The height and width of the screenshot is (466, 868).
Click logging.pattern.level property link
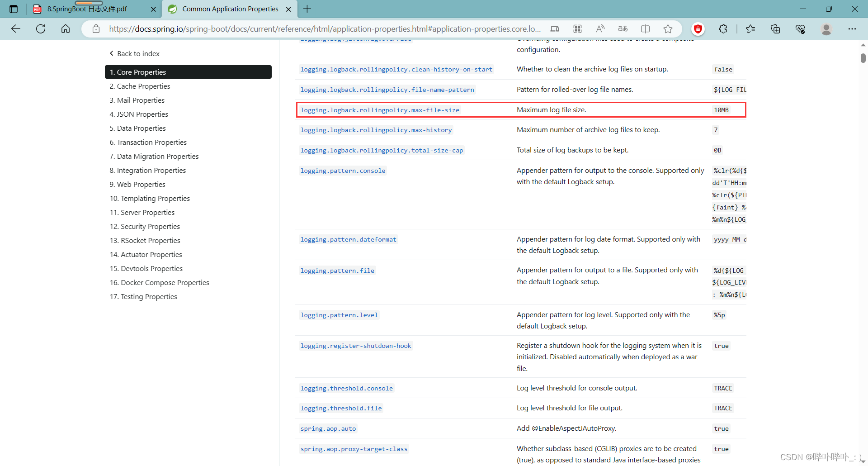(339, 315)
